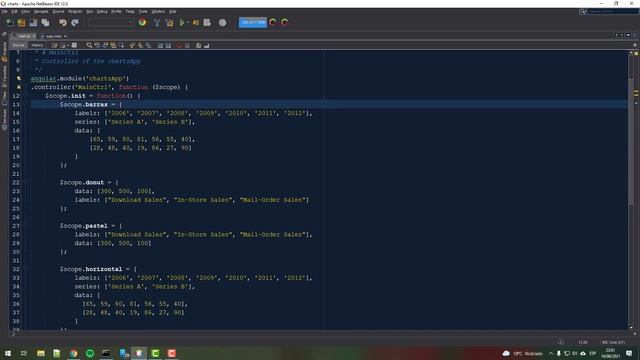Click the Redo arrow icon

click(75, 22)
